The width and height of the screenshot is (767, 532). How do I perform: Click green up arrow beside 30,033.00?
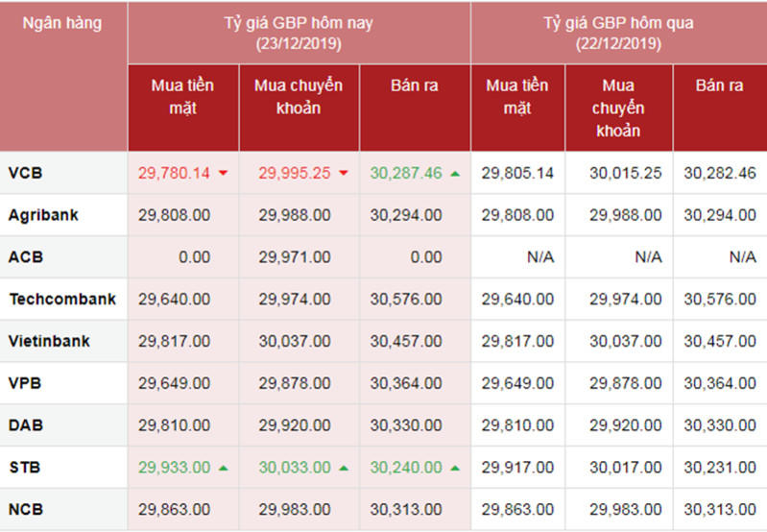point(344,468)
